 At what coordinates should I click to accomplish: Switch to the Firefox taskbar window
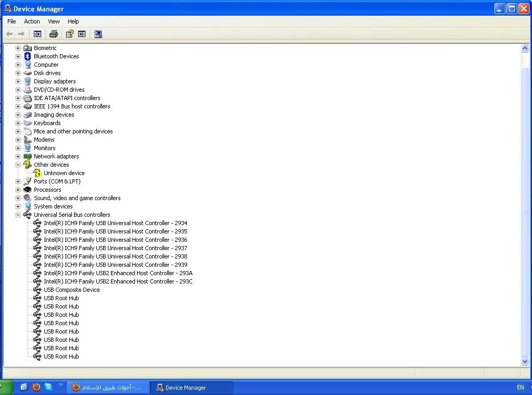point(108,387)
